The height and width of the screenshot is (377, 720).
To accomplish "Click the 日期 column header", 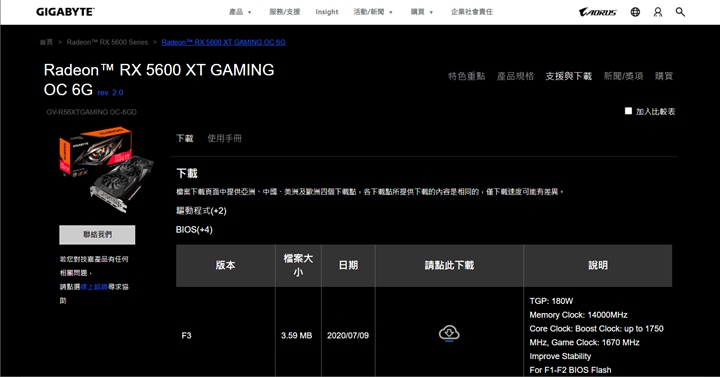I will coord(348,265).
